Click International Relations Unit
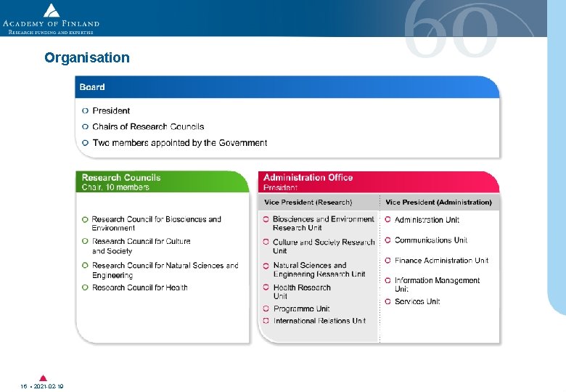This screenshot has height=392, width=566. [x=319, y=321]
